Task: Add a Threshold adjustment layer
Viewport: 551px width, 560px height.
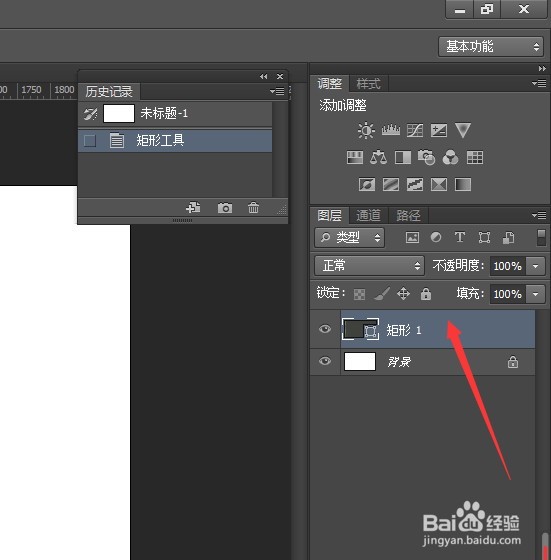Action: (415, 185)
